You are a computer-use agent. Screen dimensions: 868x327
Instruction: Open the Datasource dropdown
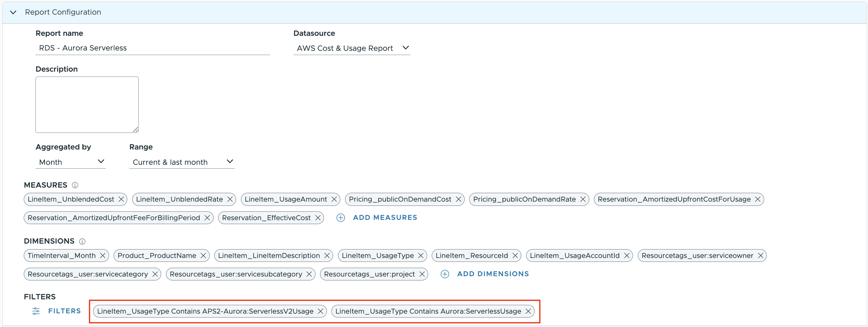coord(351,48)
